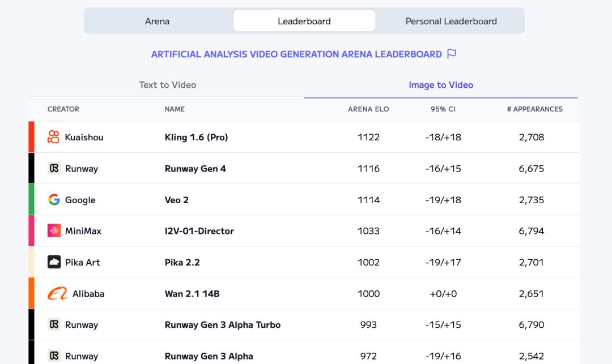Viewport: 612px width, 364px height.
Task: Click the appearances count 2,651
Action: 531,294
